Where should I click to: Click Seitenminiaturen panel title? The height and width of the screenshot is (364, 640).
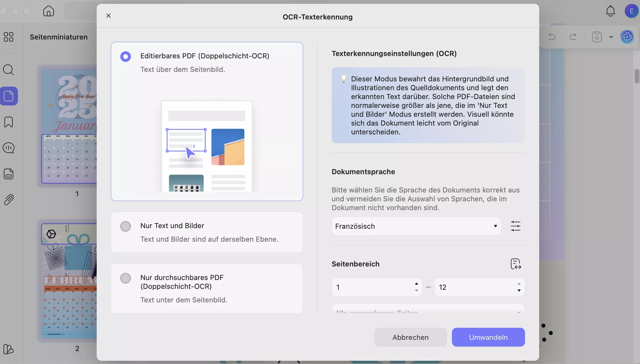click(58, 37)
